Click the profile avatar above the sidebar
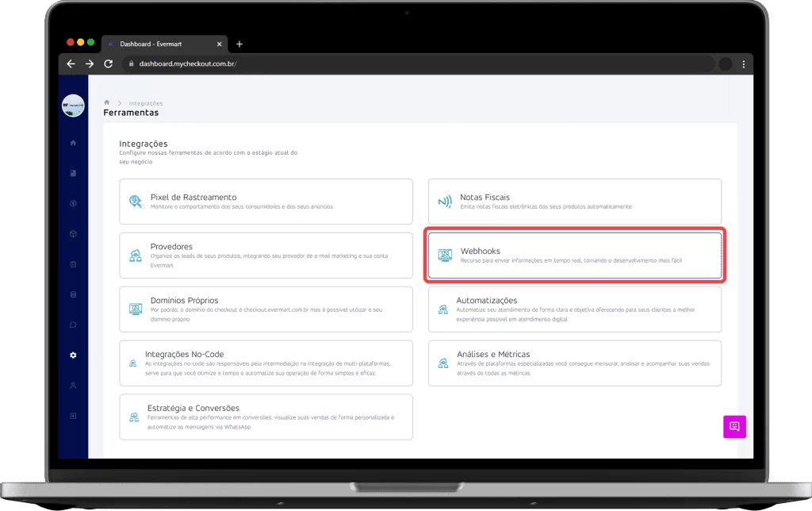This screenshot has height=511, width=812. pos(72,105)
